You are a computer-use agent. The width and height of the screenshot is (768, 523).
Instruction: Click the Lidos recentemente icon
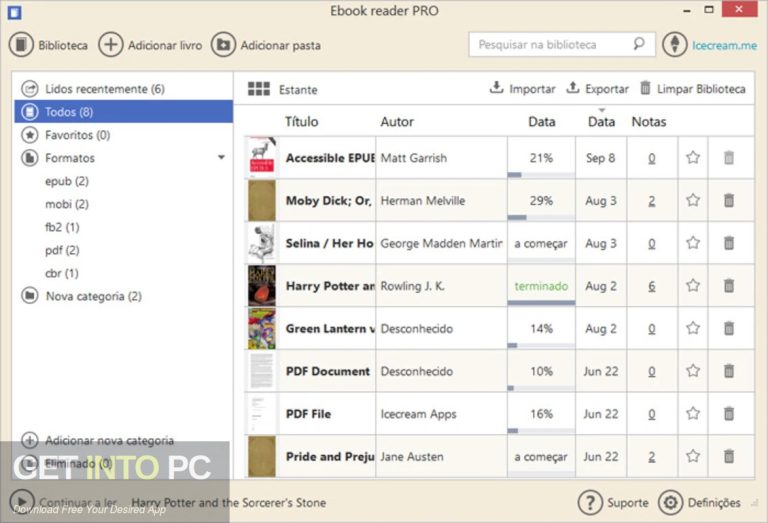(29, 88)
